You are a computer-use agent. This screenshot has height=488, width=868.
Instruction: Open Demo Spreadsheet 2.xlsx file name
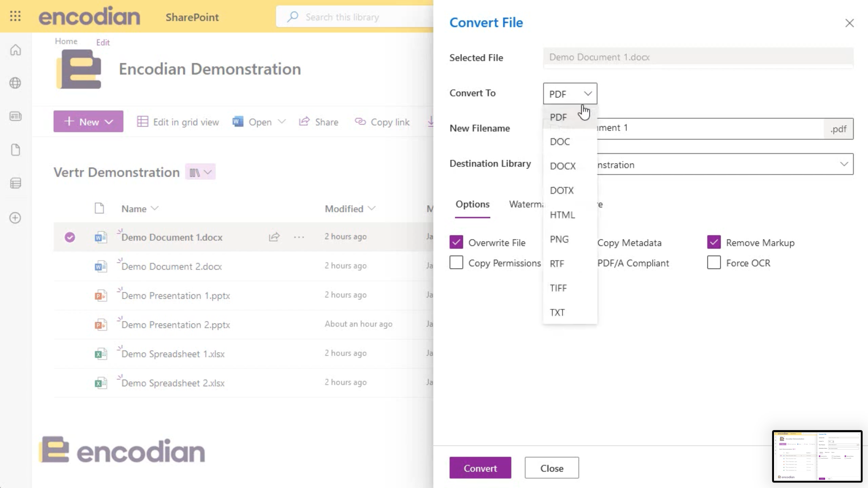click(x=173, y=383)
